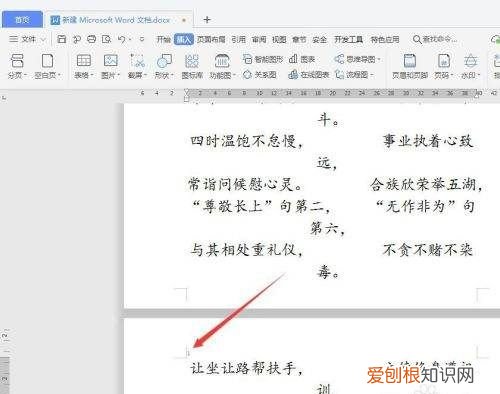The height and width of the screenshot is (394, 500).
Task: Open the 开始 ribbon tab
Action: click(x=164, y=40)
